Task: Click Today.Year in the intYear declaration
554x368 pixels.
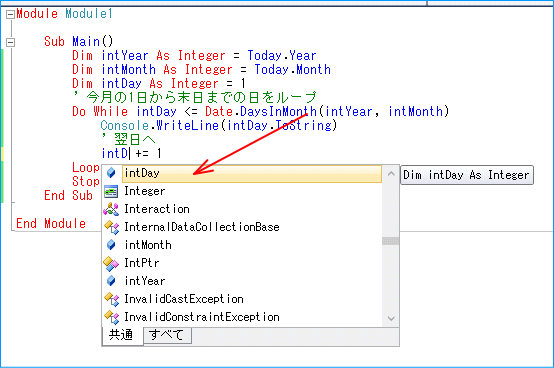Action: coord(282,55)
